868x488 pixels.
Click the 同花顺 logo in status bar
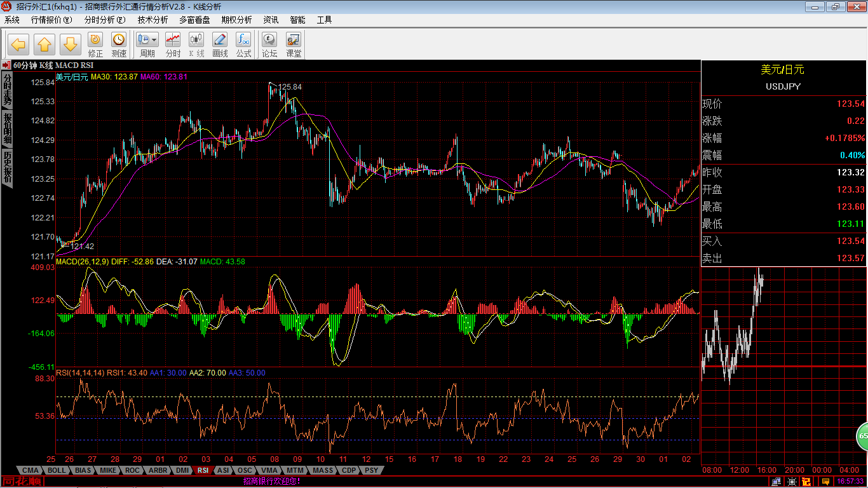pyautogui.click(x=22, y=482)
